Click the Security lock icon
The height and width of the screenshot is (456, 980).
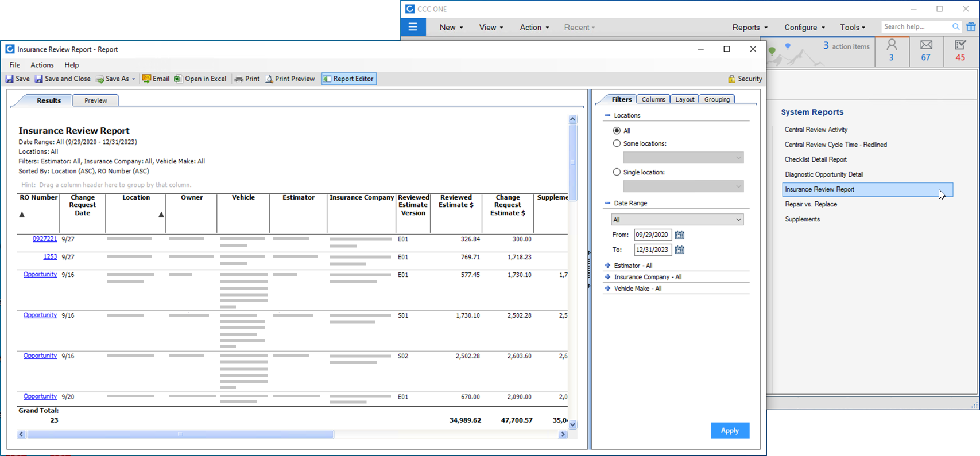[731, 79]
